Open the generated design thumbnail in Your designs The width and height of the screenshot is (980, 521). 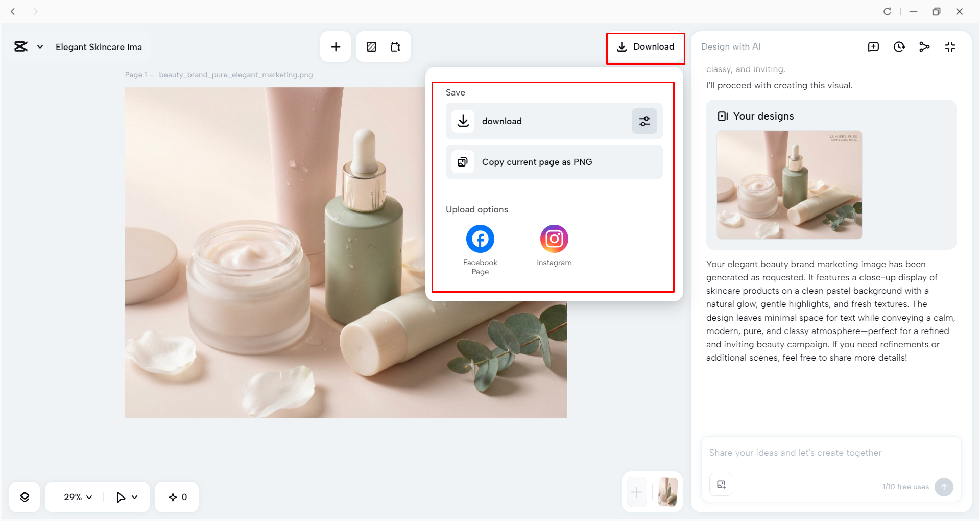(789, 185)
